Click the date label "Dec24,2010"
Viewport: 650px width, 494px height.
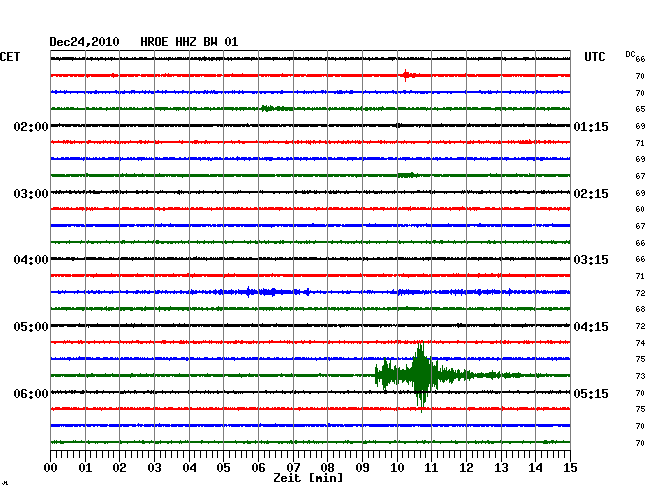click(84, 42)
